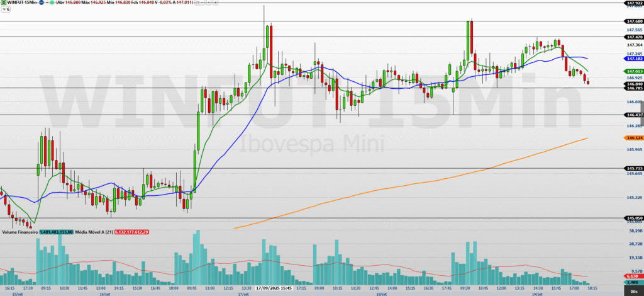
Task: Select the 145.715 price level tag
Action: click(634, 169)
